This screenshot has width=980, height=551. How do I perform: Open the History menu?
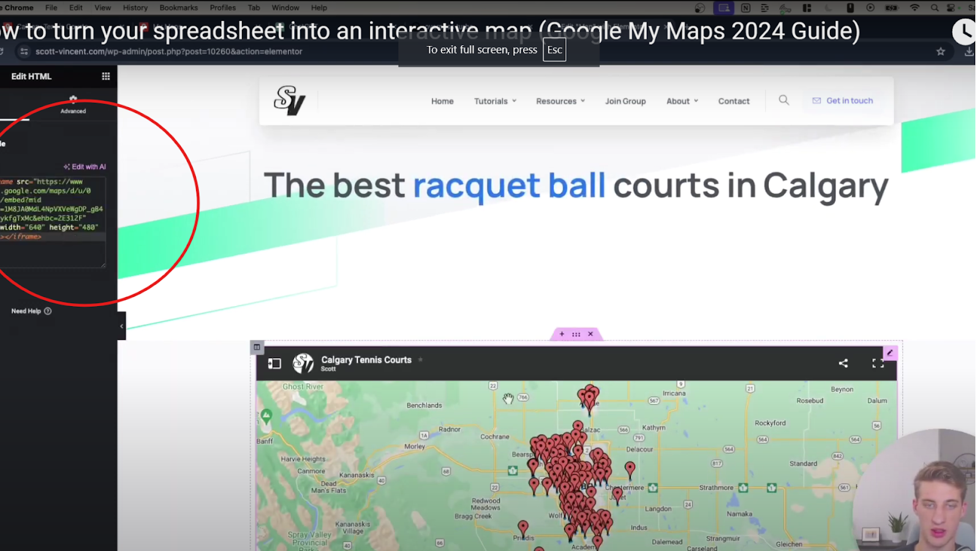[135, 7]
